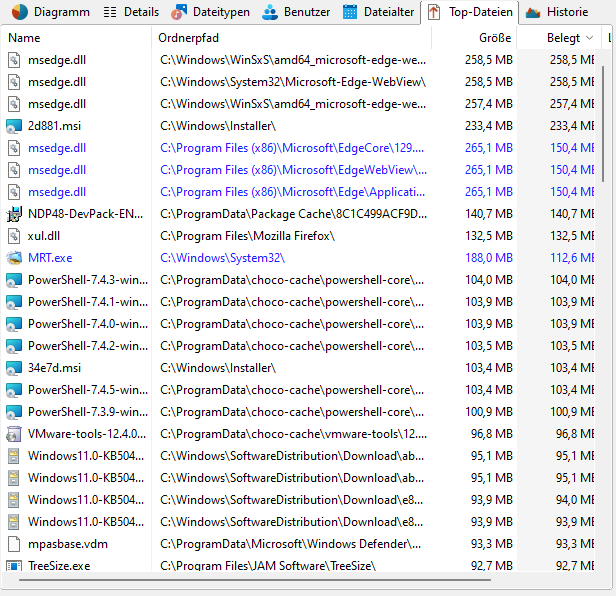Click the 140,7 MB size value
Screen dimensions: 616x596
[x=489, y=214]
